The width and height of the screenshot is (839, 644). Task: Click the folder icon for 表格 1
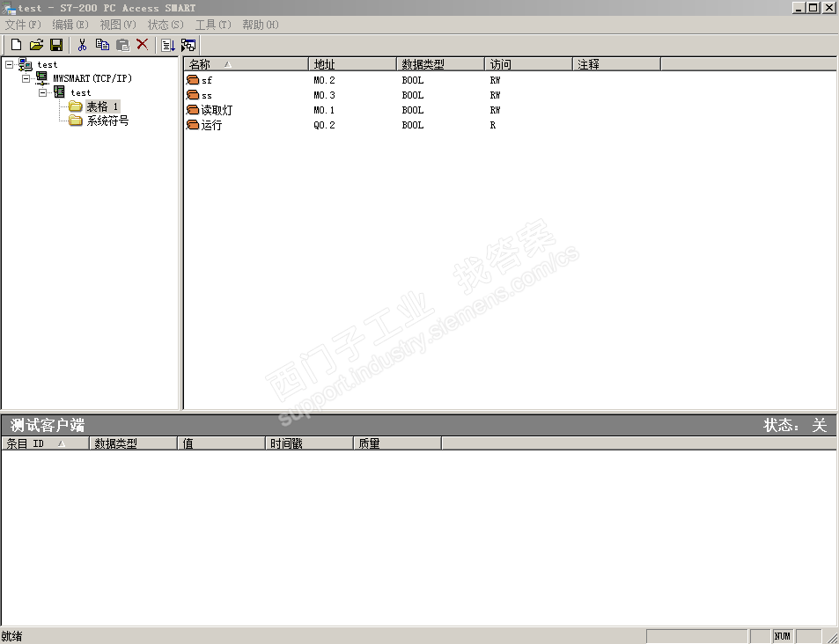click(x=76, y=106)
